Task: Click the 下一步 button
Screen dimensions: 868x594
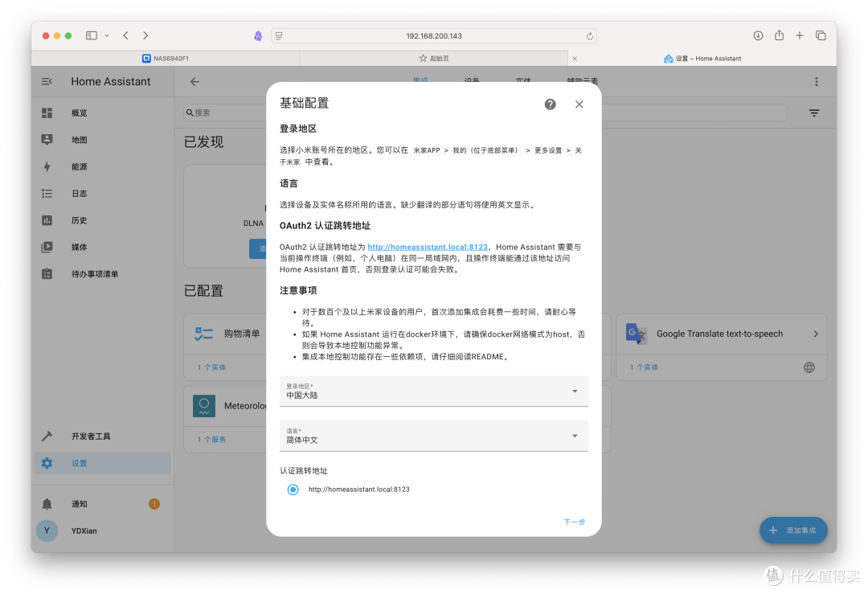Action: pyautogui.click(x=574, y=522)
